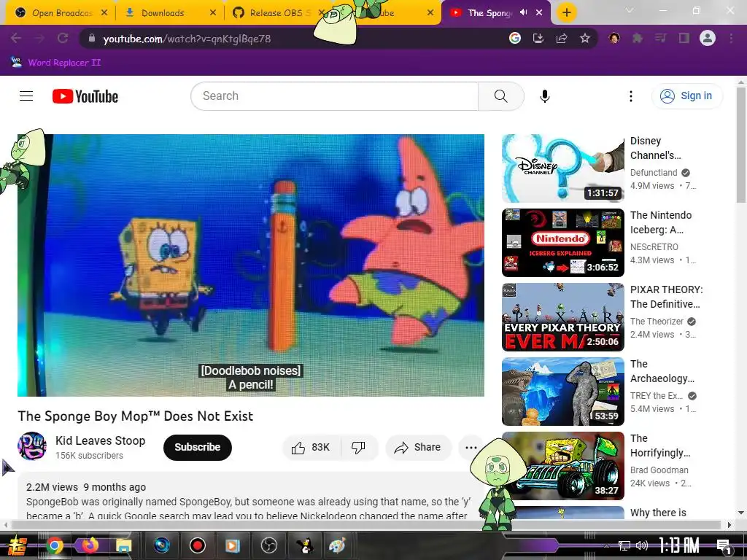Open OBS Studio from taskbar
The height and width of the screenshot is (560, 747).
(x=268, y=545)
